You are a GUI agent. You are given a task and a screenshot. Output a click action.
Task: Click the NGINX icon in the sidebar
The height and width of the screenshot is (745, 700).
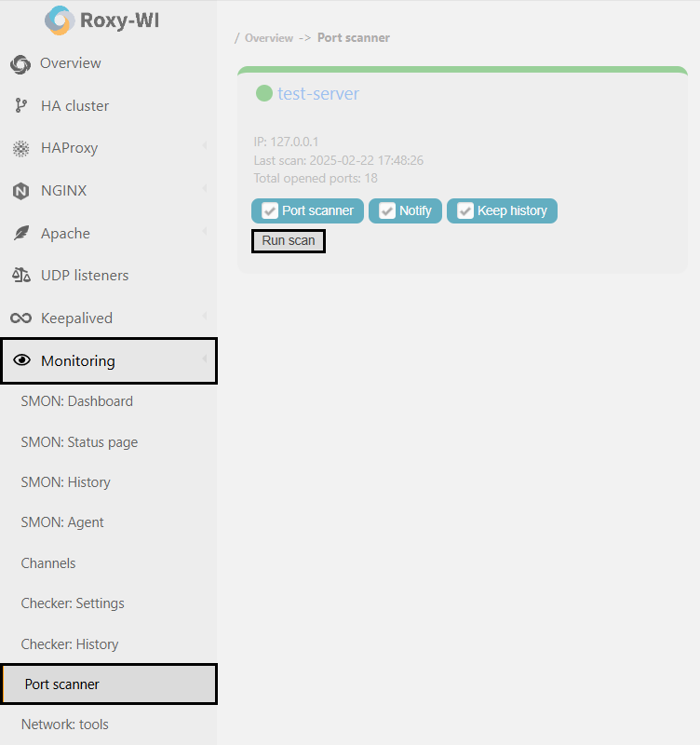click(x=20, y=190)
